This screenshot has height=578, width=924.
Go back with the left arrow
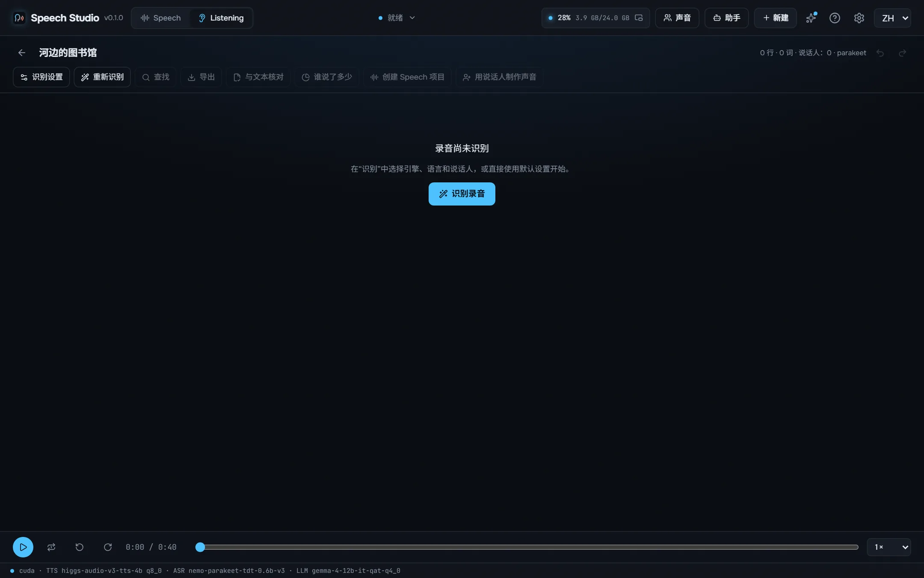coord(22,53)
